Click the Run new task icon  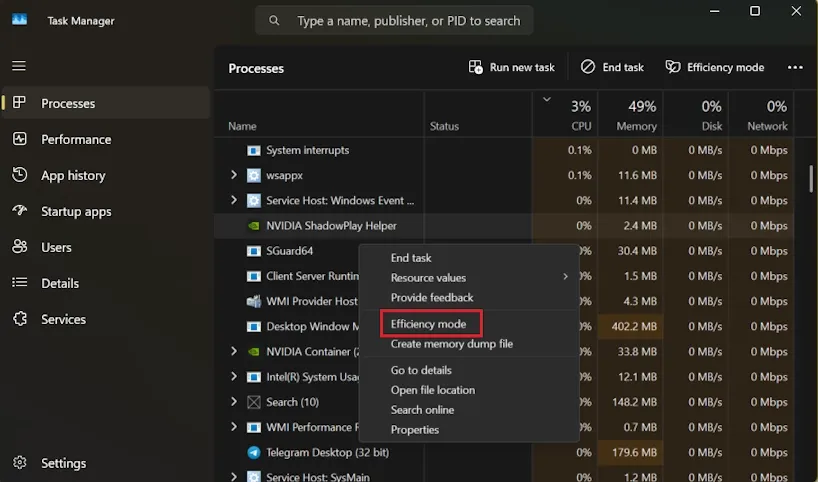pyautogui.click(x=475, y=67)
